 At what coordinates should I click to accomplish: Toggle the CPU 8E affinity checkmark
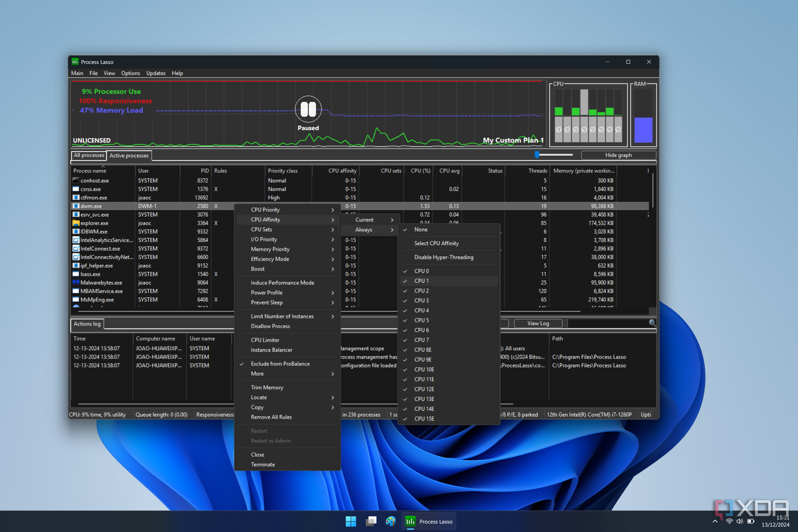pyautogui.click(x=423, y=350)
